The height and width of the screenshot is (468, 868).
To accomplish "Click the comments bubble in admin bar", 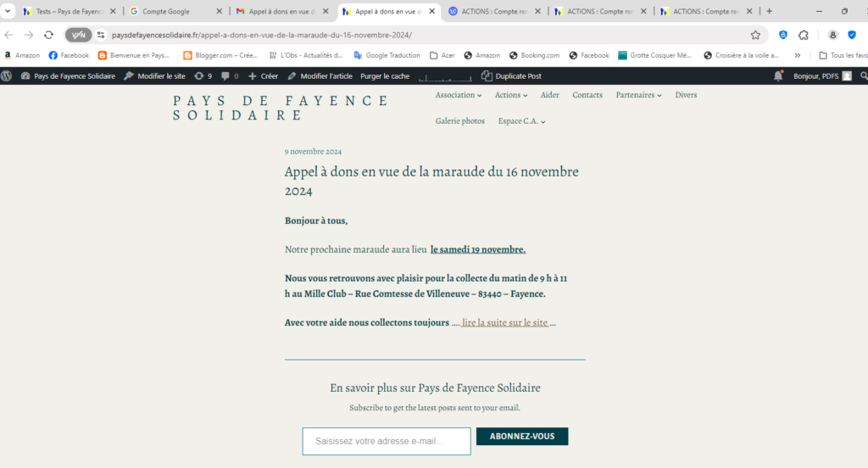I will 229,75.
